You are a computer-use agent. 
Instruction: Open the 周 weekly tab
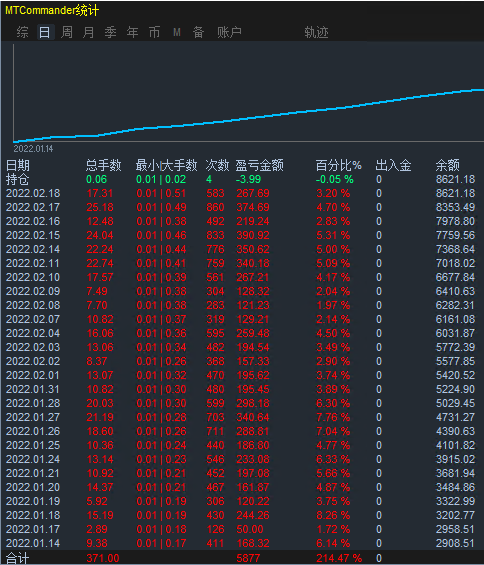point(67,32)
